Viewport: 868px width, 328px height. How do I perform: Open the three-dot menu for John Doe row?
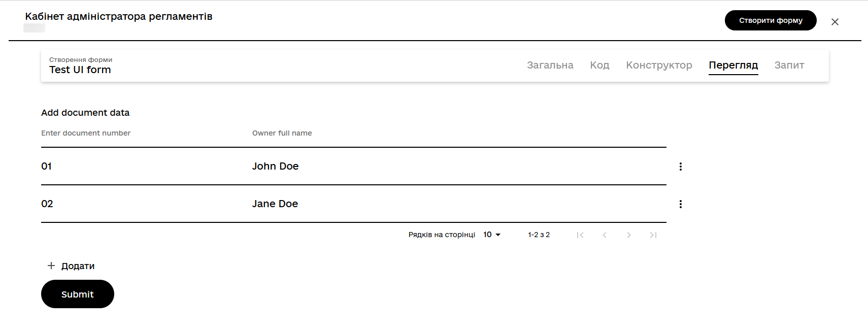(680, 167)
